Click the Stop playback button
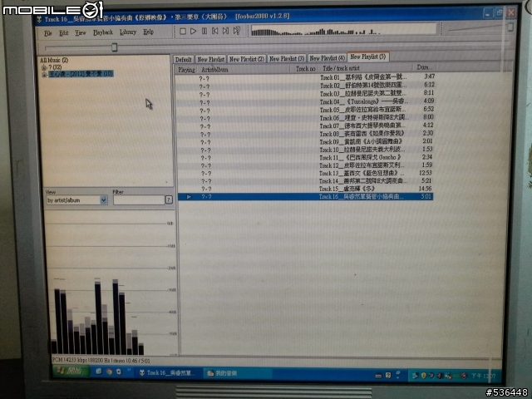The image size is (532, 399). (183, 32)
